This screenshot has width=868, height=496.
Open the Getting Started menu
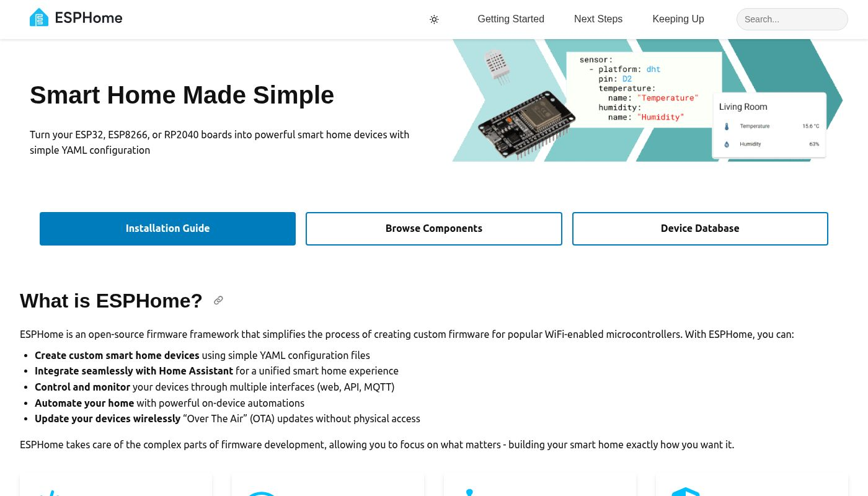pyautogui.click(x=511, y=19)
